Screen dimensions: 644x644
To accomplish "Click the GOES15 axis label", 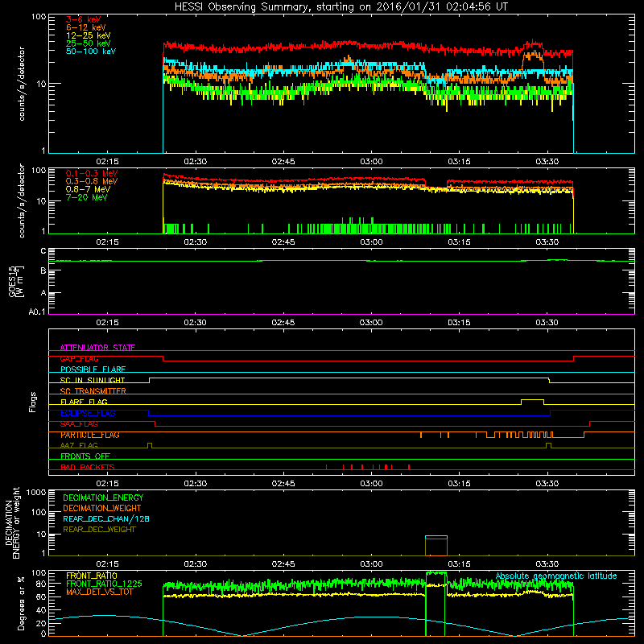I will click(16, 281).
